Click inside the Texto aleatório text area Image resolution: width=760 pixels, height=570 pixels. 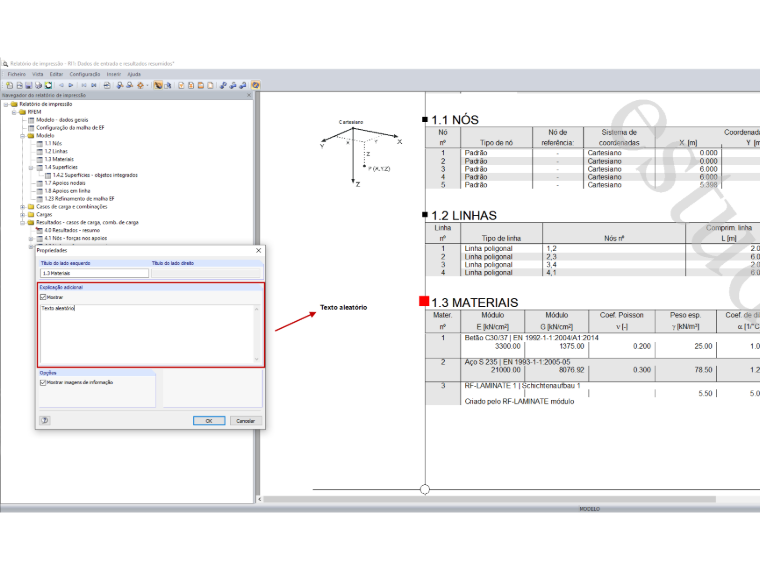point(147,334)
